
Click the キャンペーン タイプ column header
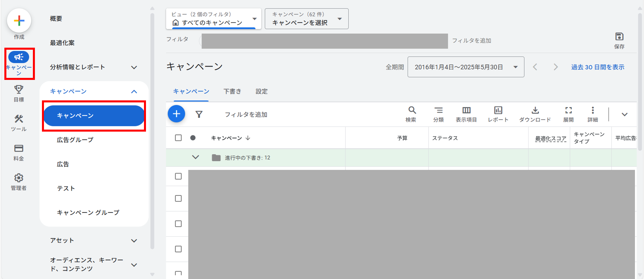(x=589, y=138)
